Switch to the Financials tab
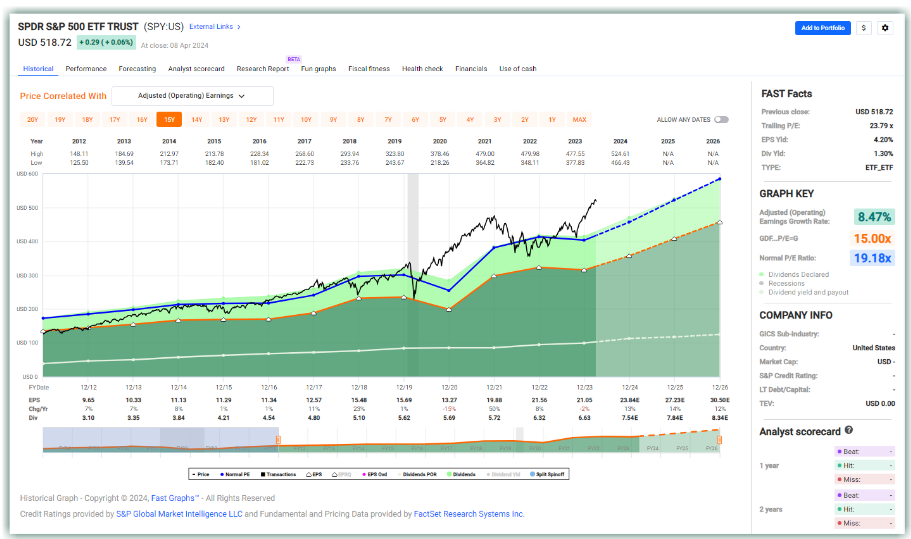Screen dimensions: 911x539 click(471, 69)
